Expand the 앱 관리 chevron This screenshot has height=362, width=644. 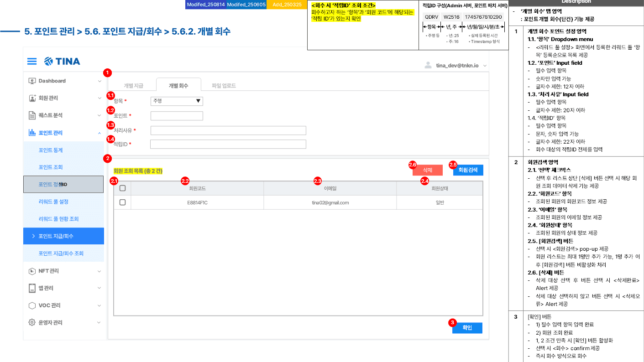click(99, 288)
